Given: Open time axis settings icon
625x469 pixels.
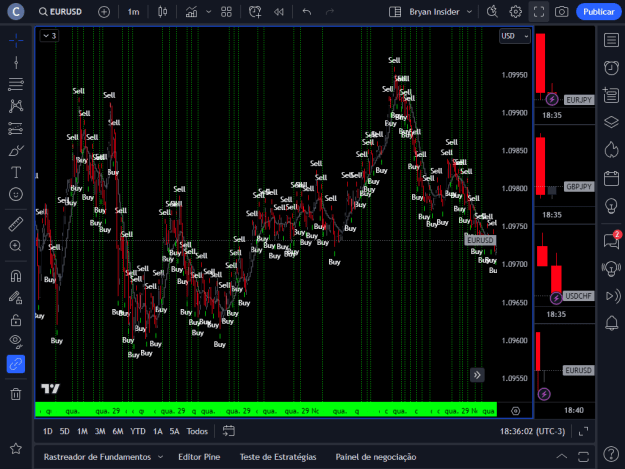Looking at the screenshot, I should pos(515,411).
